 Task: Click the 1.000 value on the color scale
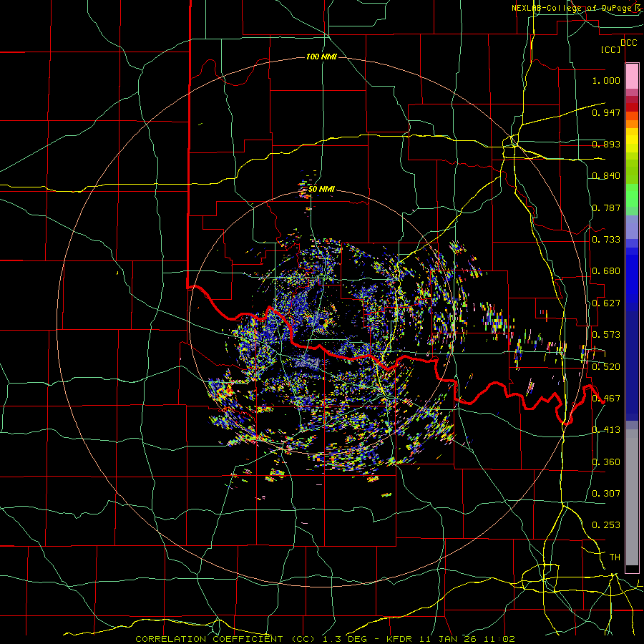tap(606, 80)
